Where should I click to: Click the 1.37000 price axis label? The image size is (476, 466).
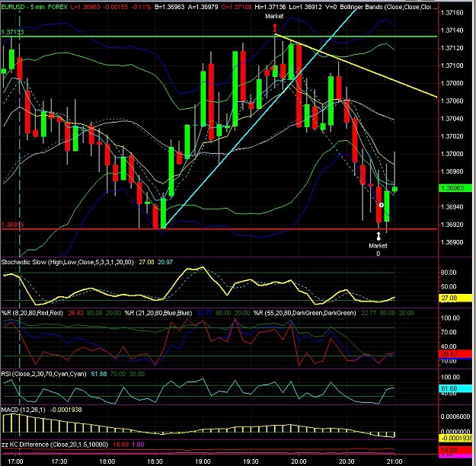[452, 154]
